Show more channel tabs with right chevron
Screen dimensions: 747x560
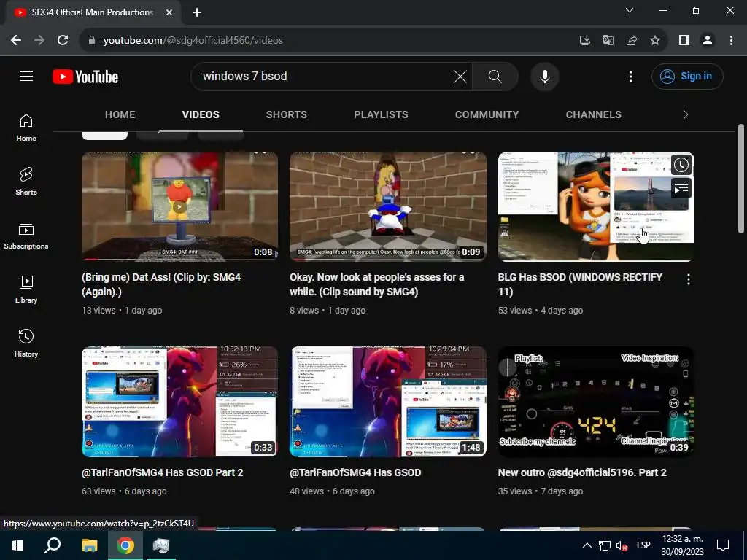point(686,114)
